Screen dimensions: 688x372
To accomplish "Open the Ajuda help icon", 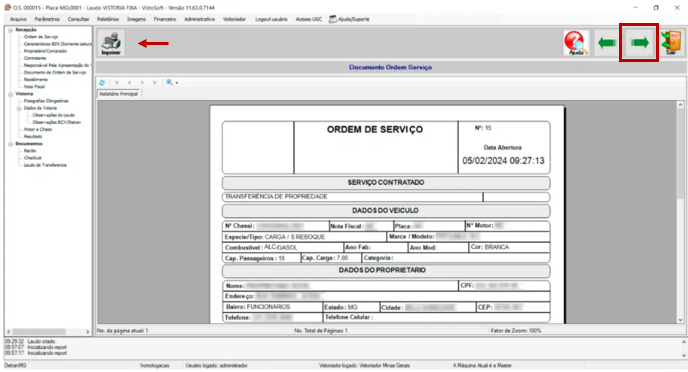I will (575, 43).
